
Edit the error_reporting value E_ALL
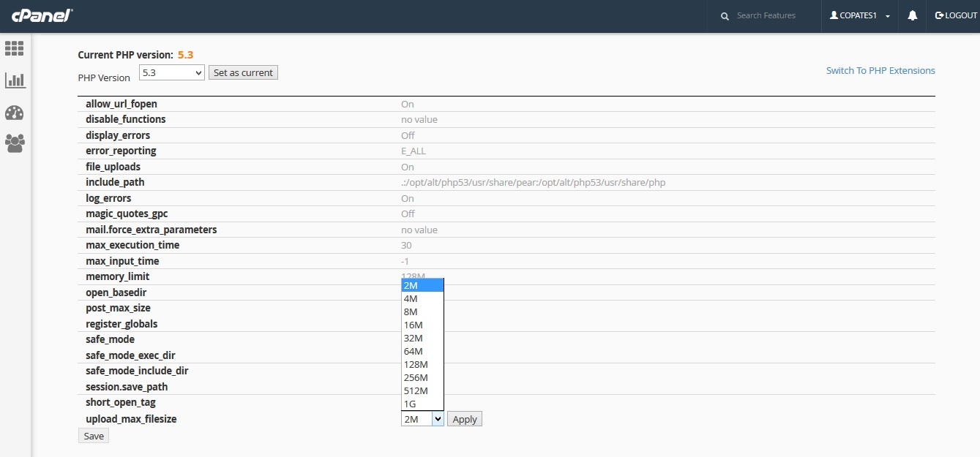pos(414,151)
